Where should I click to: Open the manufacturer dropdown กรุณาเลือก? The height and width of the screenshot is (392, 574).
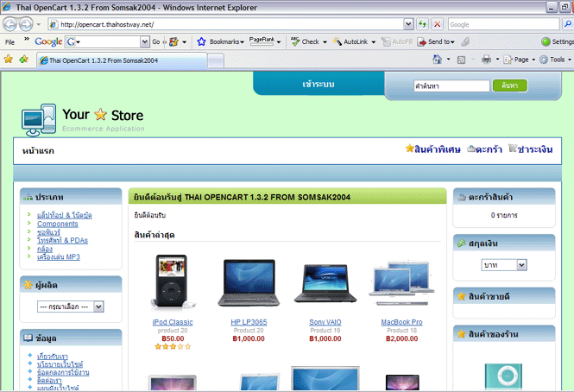pyautogui.click(x=98, y=307)
